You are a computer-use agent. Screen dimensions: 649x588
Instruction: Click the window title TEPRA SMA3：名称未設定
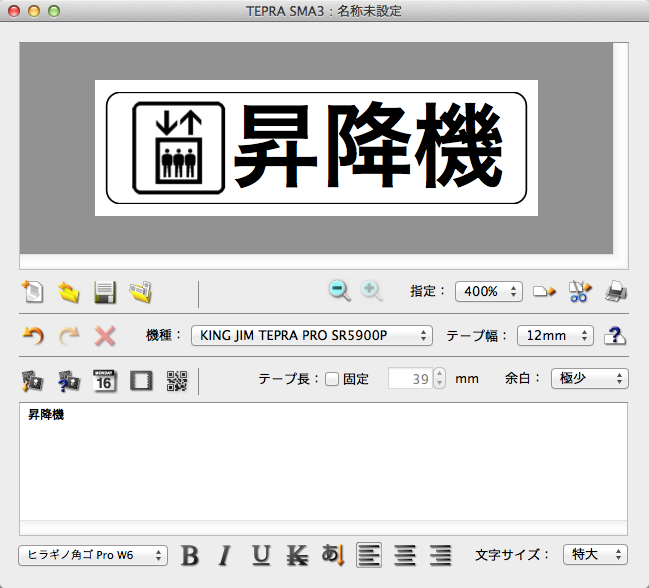tap(324, 11)
